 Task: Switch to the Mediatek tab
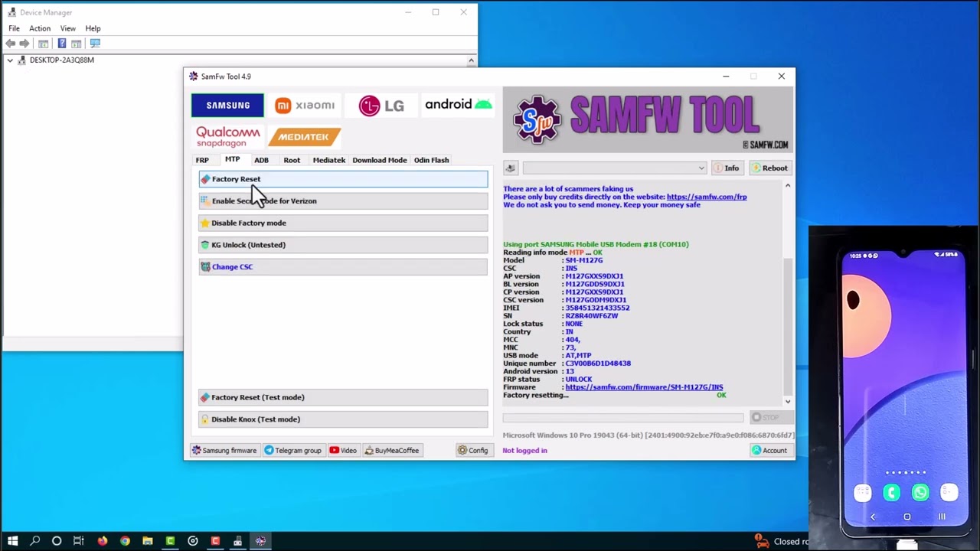[x=329, y=160]
